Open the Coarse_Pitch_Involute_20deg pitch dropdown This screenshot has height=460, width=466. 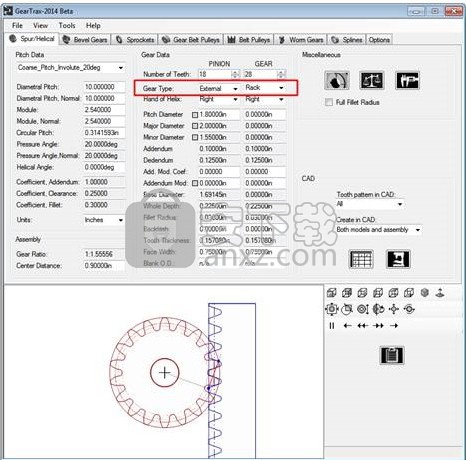(71, 68)
